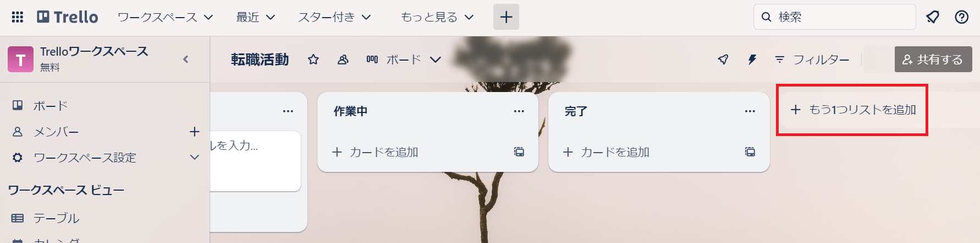The width and height of the screenshot is (980, 243).
Task: Open the 作業中 list actions menu
Action: [x=519, y=111]
